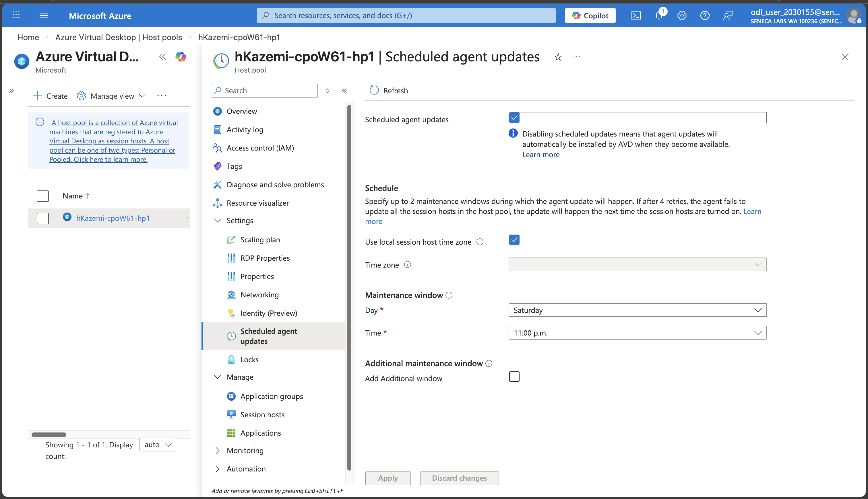868x499 pixels.
Task: Toggle the Scheduled agent updates checkbox
Action: coord(514,118)
